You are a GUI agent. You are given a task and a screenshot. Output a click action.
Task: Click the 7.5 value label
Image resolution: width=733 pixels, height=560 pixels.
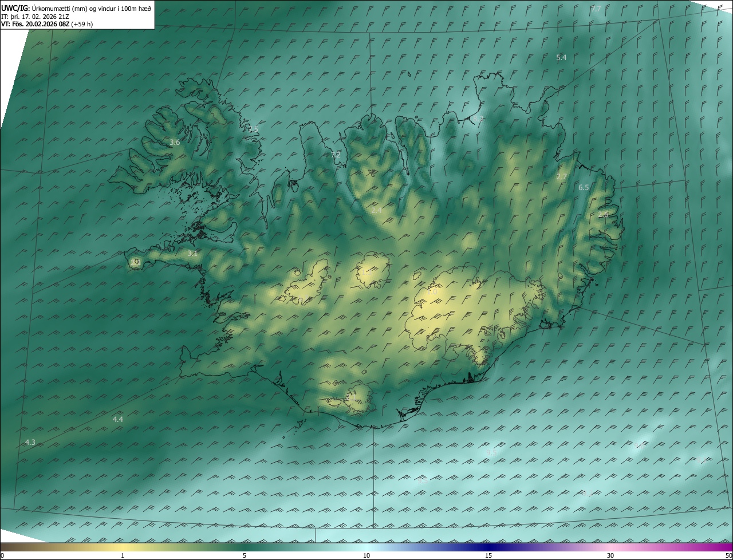click(253, 129)
